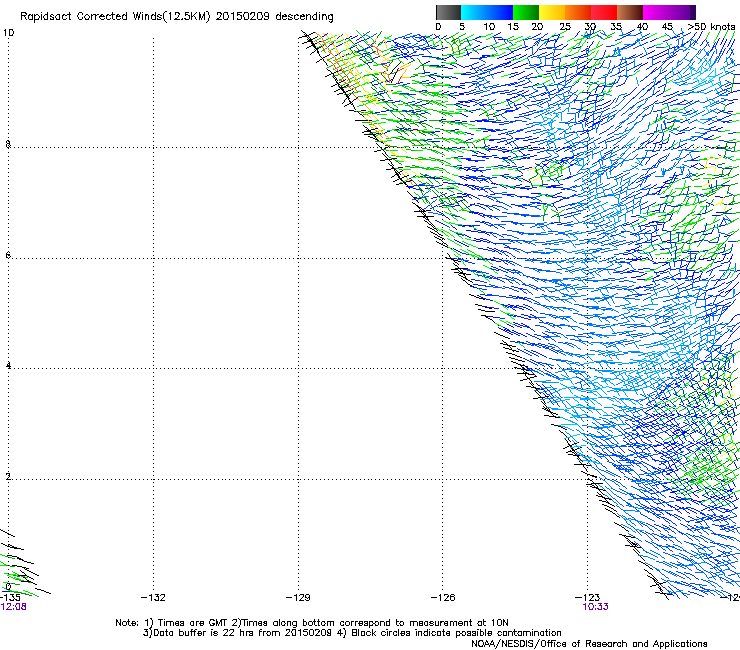Click the Rapidscat Corrected Winds title text
This screenshot has width=740, height=650.
[x=177, y=17]
